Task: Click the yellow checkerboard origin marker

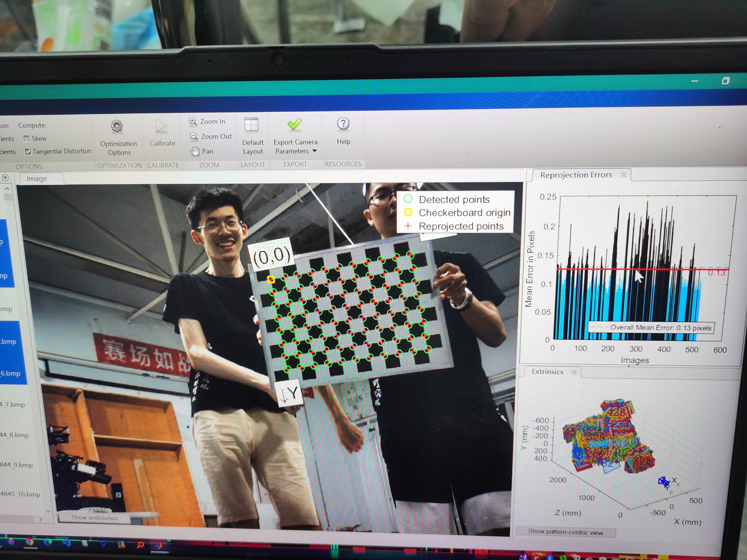Action: pyautogui.click(x=271, y=279)
